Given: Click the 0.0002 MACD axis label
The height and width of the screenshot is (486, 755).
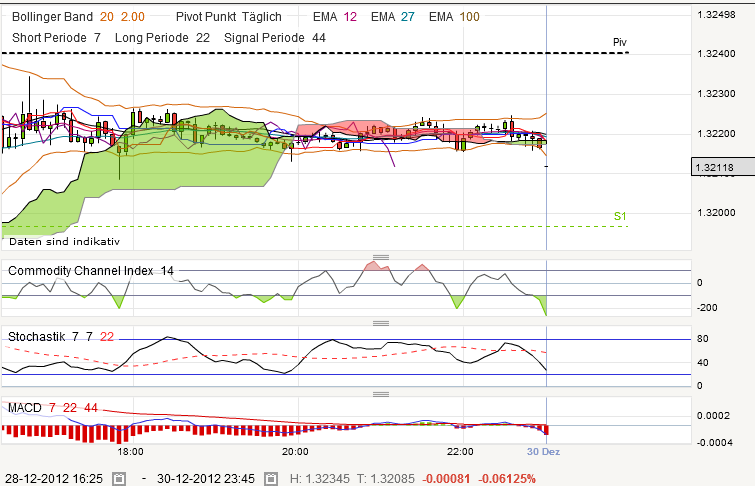Looking at the screenshot, I should click(x=713, y=416).
